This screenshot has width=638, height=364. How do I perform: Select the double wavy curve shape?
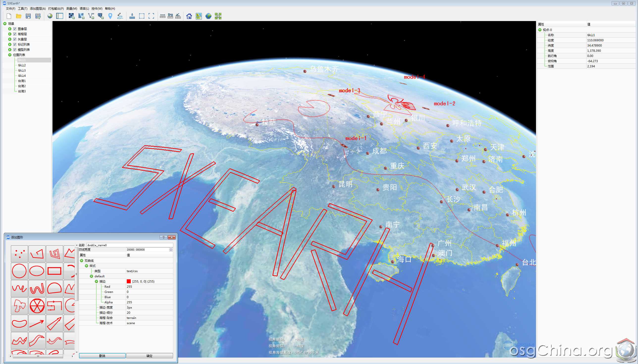tap(37, 288)
